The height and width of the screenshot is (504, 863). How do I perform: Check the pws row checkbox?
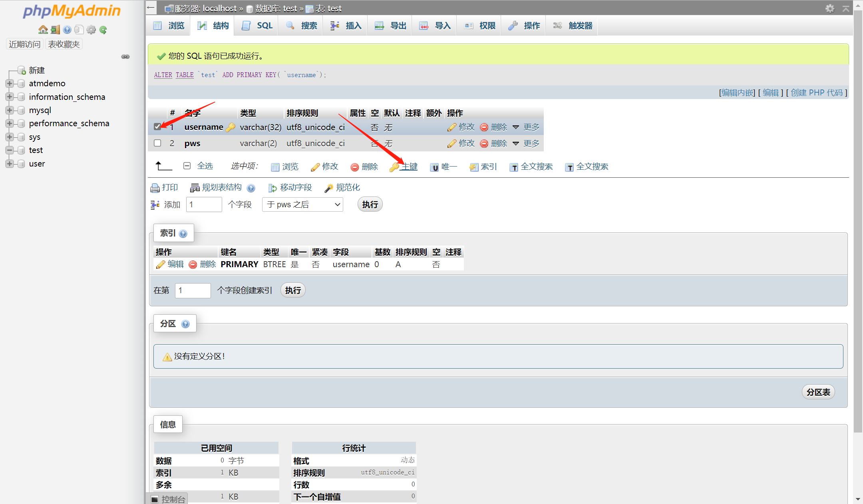157,143
